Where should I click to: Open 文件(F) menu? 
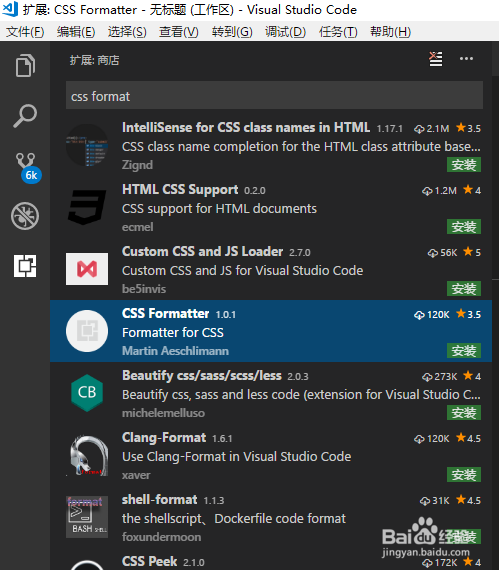point(25,32)
